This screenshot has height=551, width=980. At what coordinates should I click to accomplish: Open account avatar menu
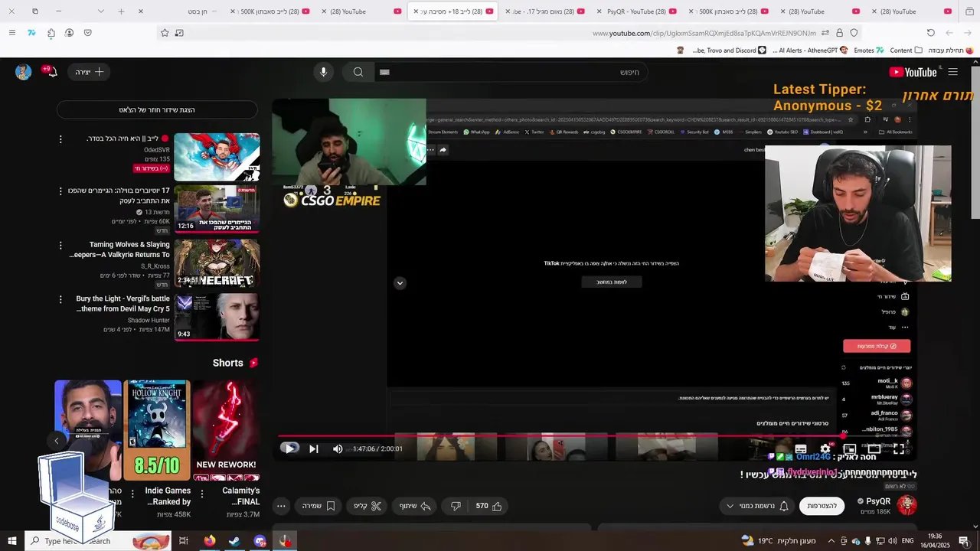(x=24, y=72)
